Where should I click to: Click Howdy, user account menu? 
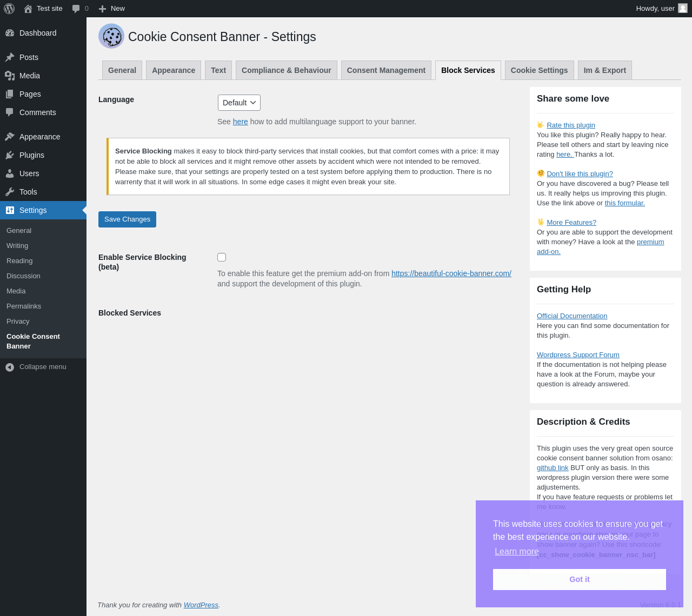click(x=662, y=9)
